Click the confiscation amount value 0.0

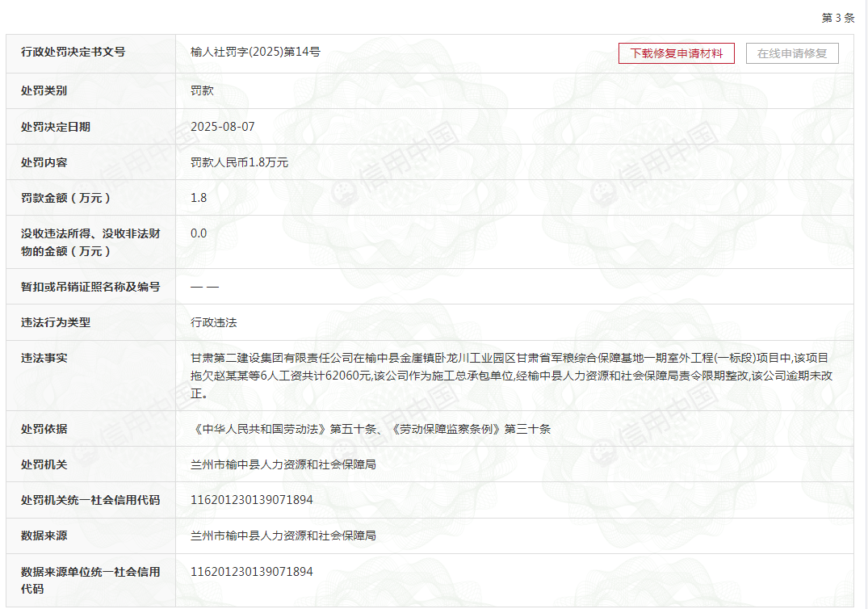pyautogui.click(x=199, y=233)
